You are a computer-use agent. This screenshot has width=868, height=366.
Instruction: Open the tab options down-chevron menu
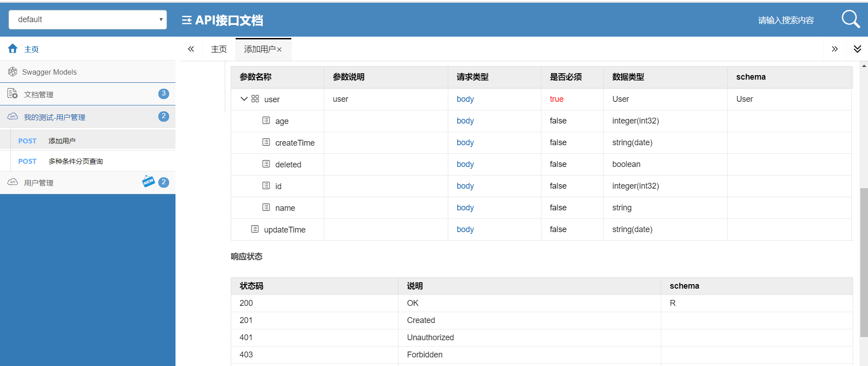pyautogui.click(x=857, y=49)
